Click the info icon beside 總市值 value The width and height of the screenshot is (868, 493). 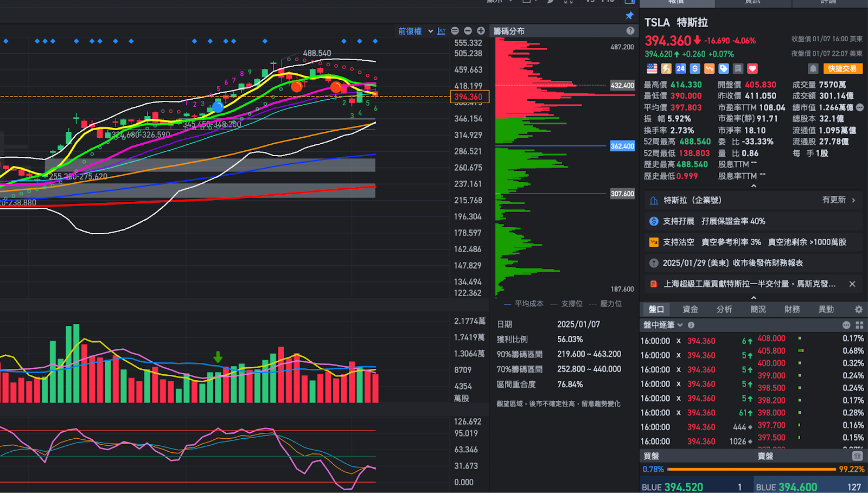click(x=860, y=107)
